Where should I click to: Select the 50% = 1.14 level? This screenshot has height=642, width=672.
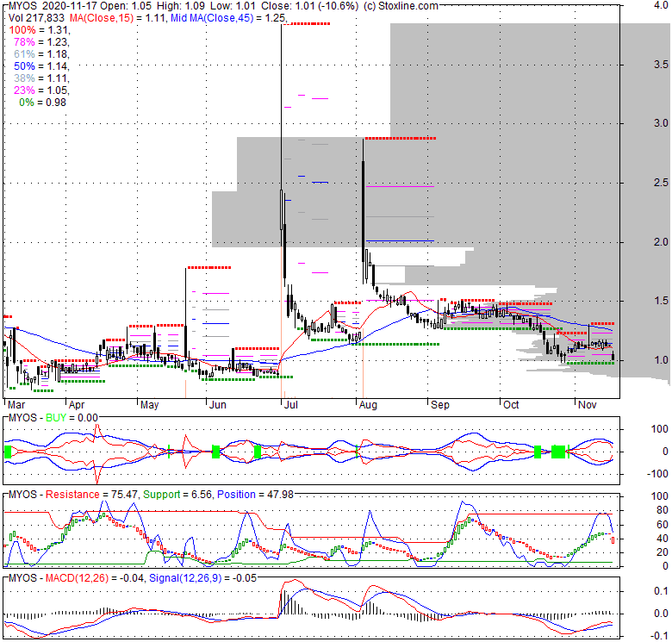click(x=41, y=66)
